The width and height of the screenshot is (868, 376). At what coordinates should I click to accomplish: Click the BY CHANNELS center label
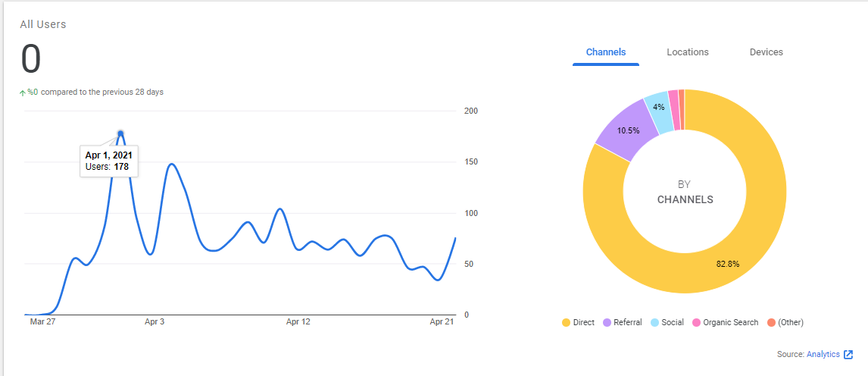(685, 192)
